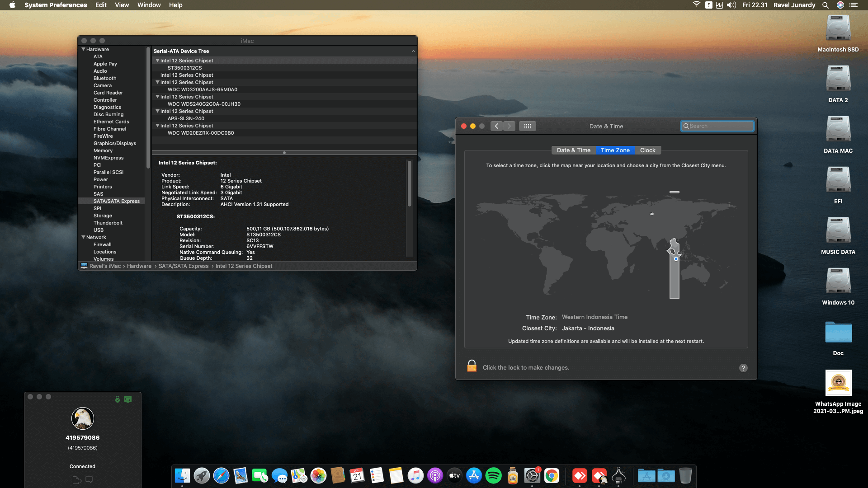Screen dimensions: 868x488
Task: Switch to the Clock tab
Action: pos(647,150)
